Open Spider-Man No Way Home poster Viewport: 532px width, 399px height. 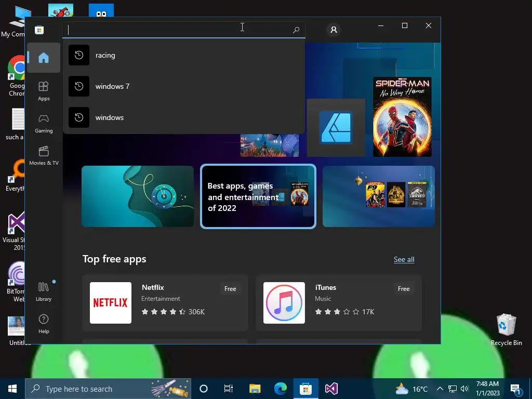pos(402,117)
